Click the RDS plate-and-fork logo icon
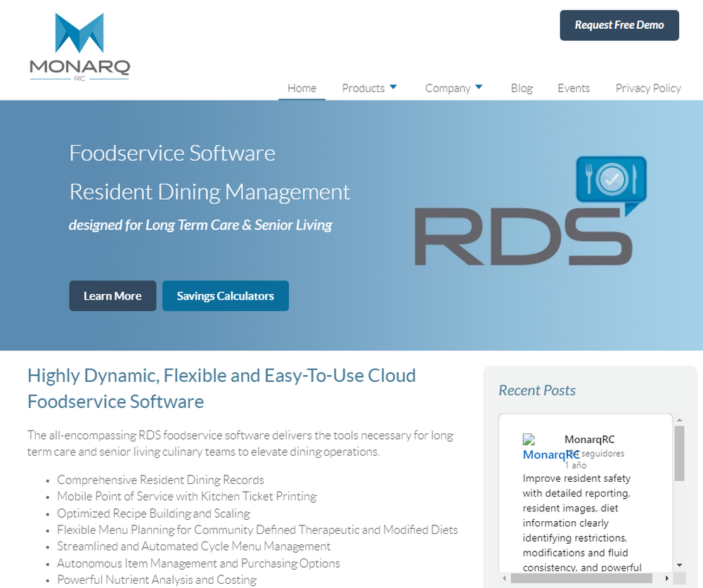Viewport: 703px width, 588px height. [611, 180]
